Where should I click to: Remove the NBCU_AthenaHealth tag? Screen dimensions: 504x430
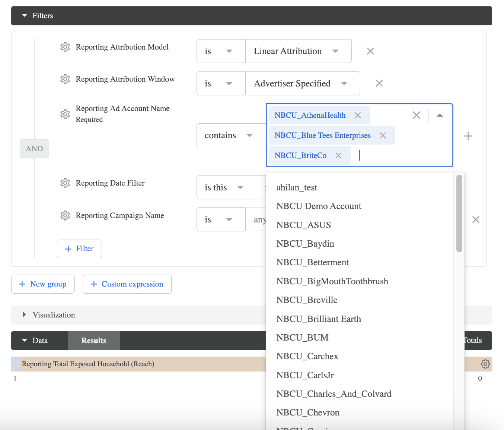click(x=358, y=116)
